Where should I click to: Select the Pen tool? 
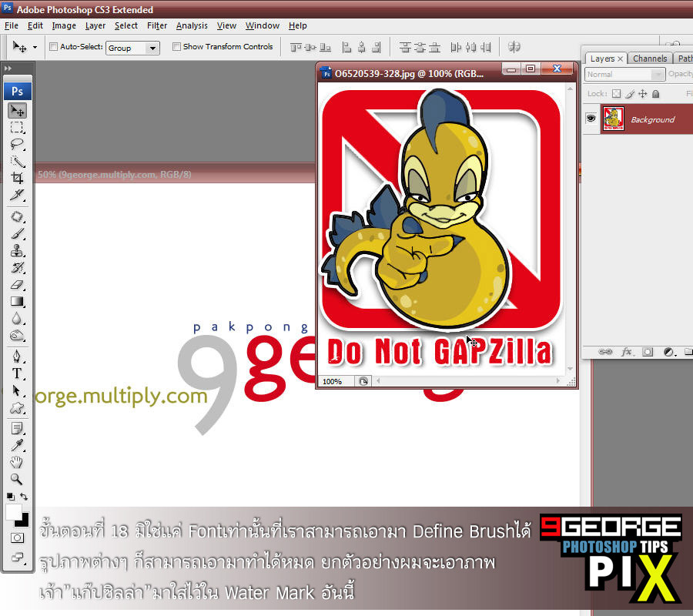coord(17,357)
